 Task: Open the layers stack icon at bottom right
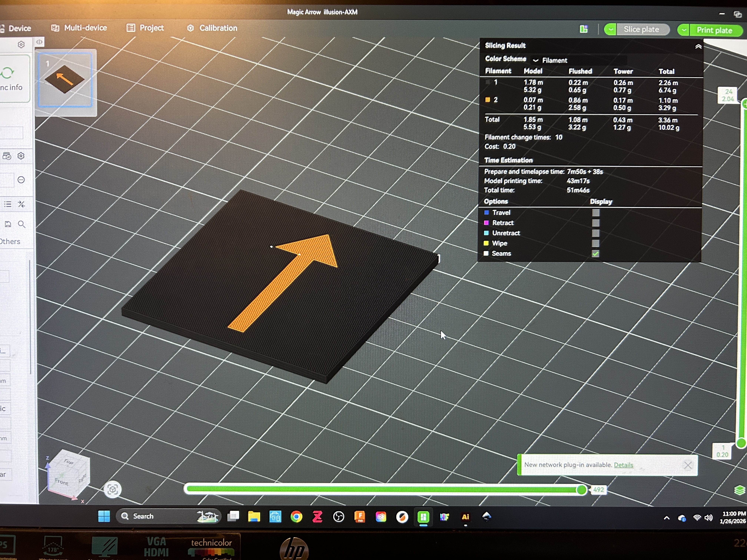(740, 490)
